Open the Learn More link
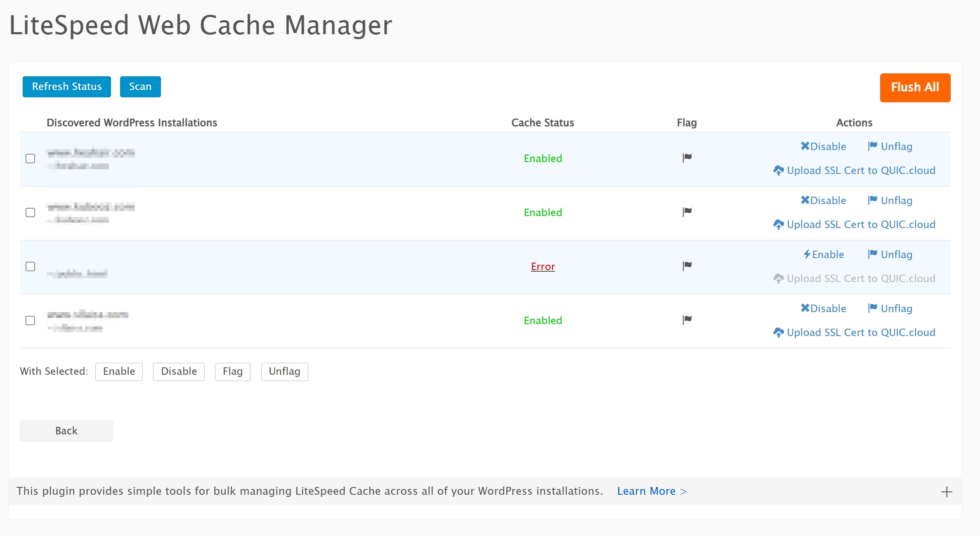980x536 pixels. coord(651,491)
